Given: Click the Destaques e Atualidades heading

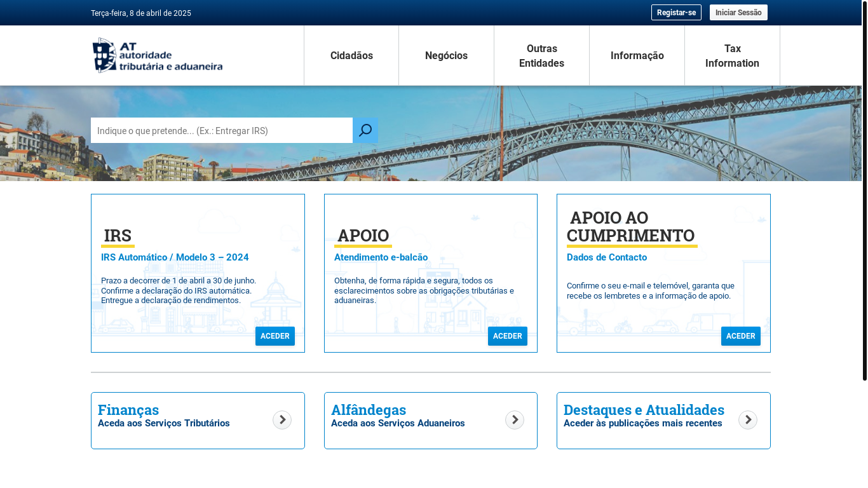Looking at the screenshot, I should coord(644,410).
